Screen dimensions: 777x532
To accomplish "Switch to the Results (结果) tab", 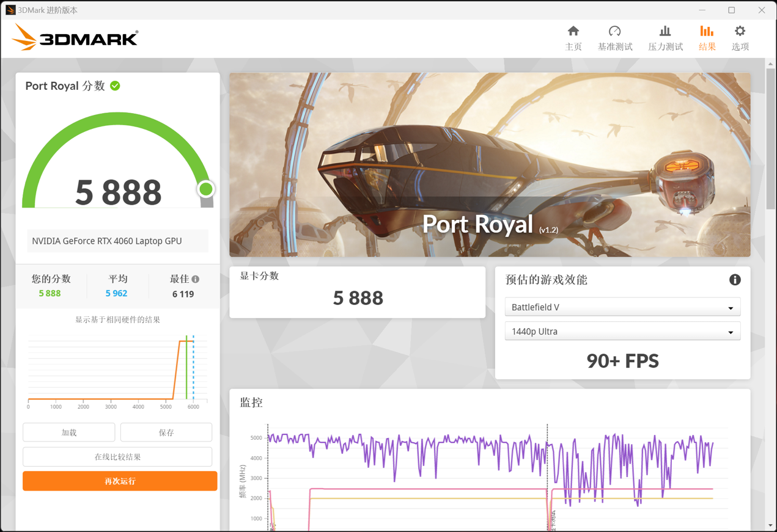I will pos(707,38).
